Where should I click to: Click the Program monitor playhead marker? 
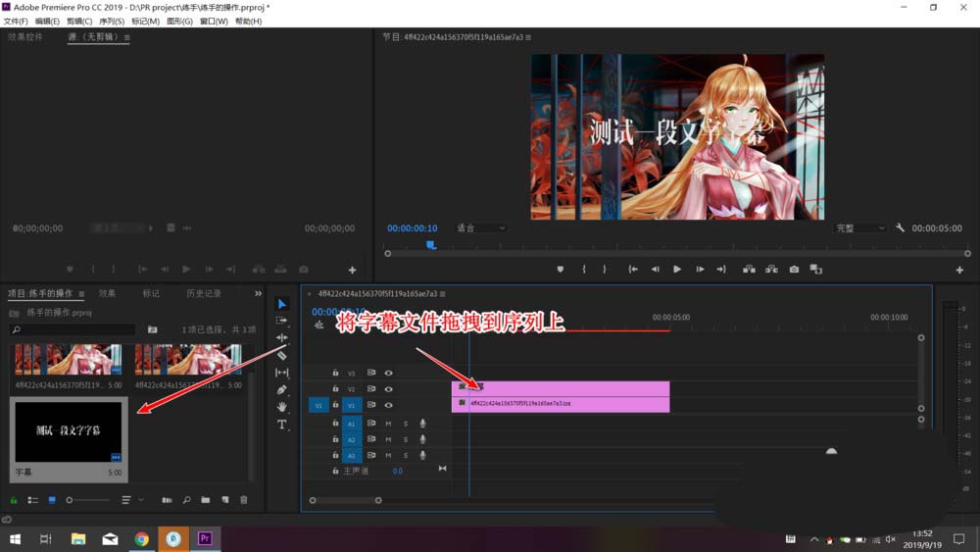431,245
